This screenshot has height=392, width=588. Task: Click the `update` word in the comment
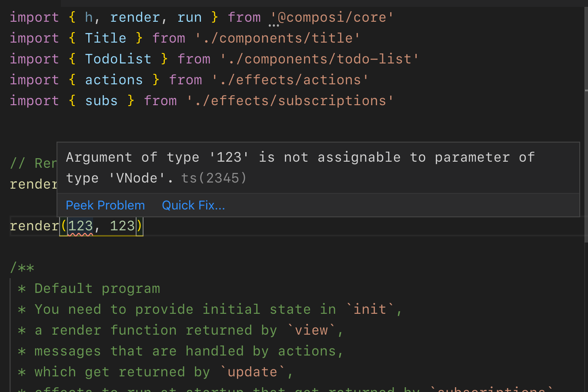pyautogui.click(x=252, y=372)
